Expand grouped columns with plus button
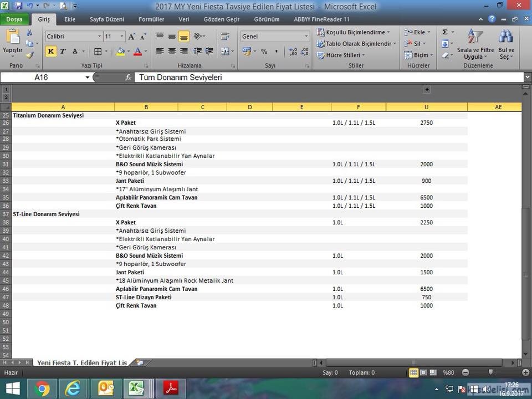 tap(427, 90)
